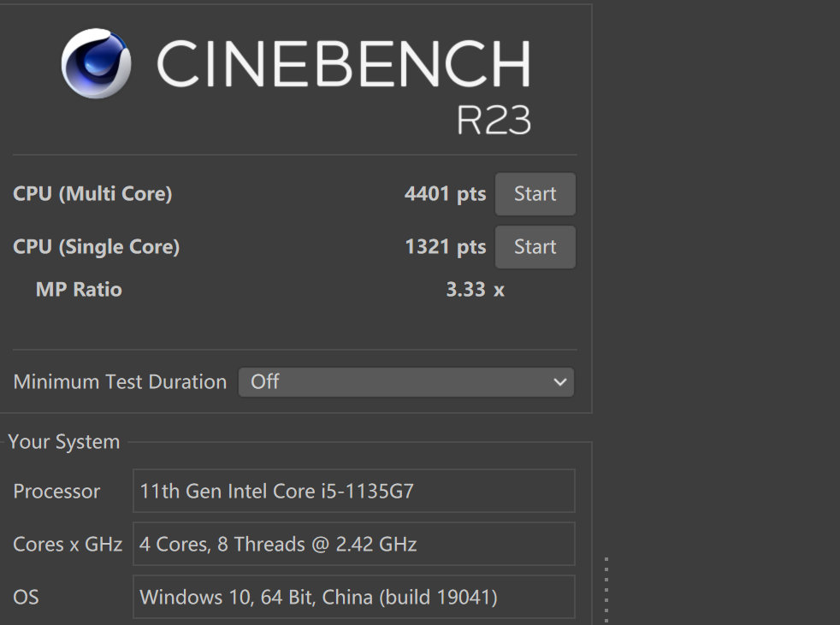Viewport: 840px width, 625px height.
Task: Start the CPU Multi Core test
Action: (535, 194)
